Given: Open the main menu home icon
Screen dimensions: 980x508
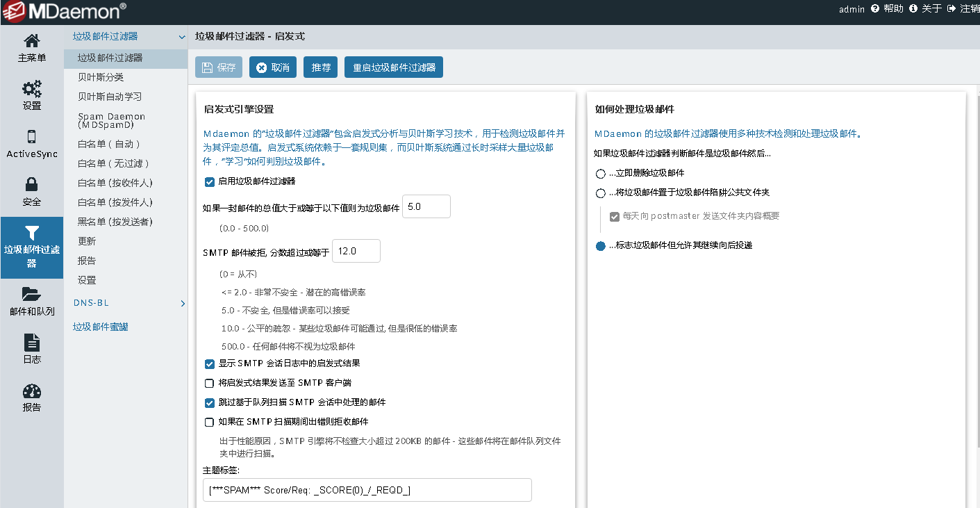Looking at the screenshot, I should [32, 41].
